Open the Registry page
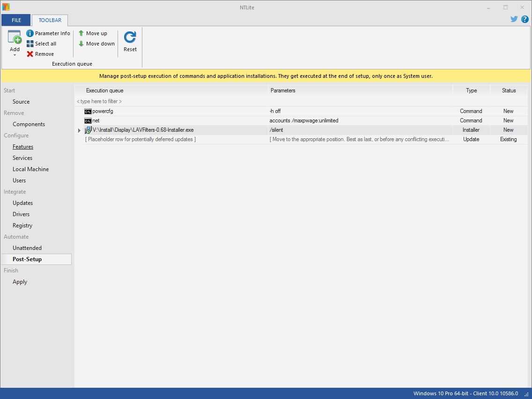This screenshot has height=399, width=532. coord(22,226)
